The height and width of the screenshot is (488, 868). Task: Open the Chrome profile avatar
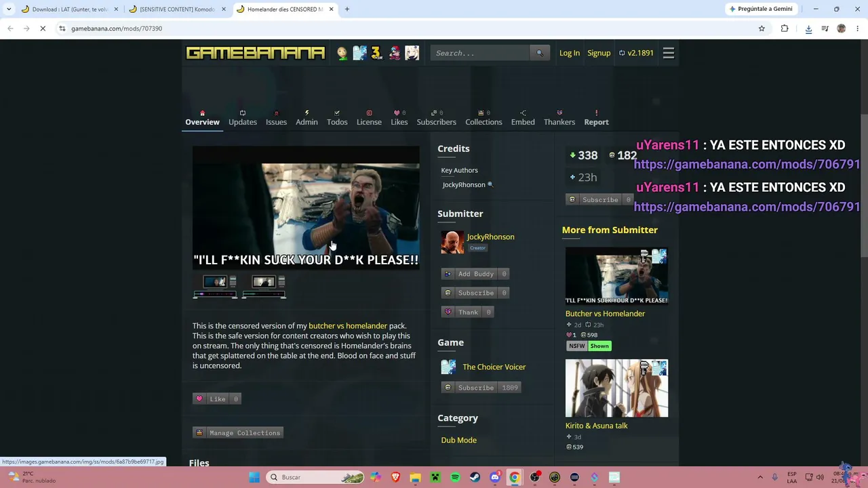coord(842,28)
